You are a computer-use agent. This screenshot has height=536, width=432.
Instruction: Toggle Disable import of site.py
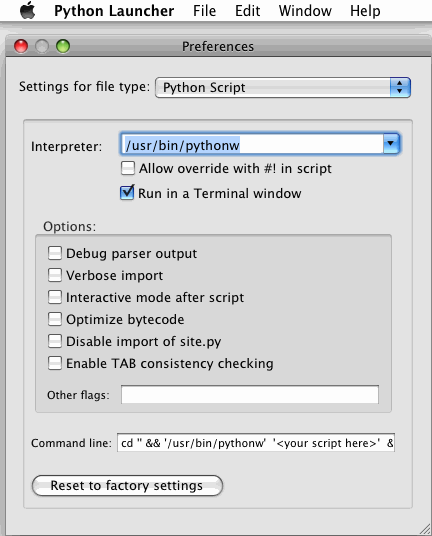[55, 341]
